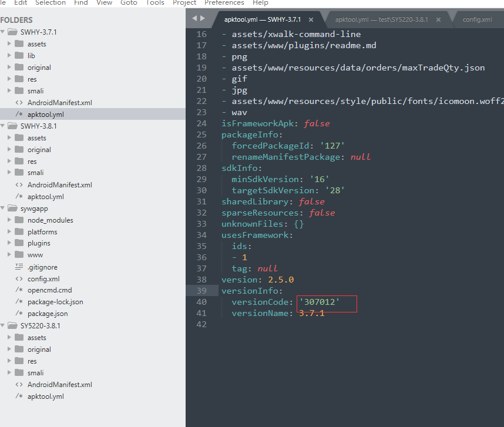Open the Find menu
Screen dimensions: 504x427
[81, 2]
